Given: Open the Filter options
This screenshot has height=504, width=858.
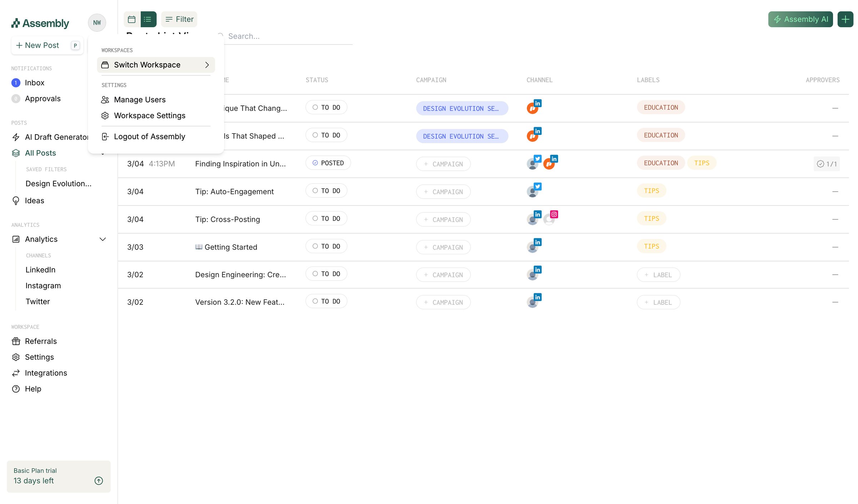Looking at the screenshot, I should coord(179,19).
